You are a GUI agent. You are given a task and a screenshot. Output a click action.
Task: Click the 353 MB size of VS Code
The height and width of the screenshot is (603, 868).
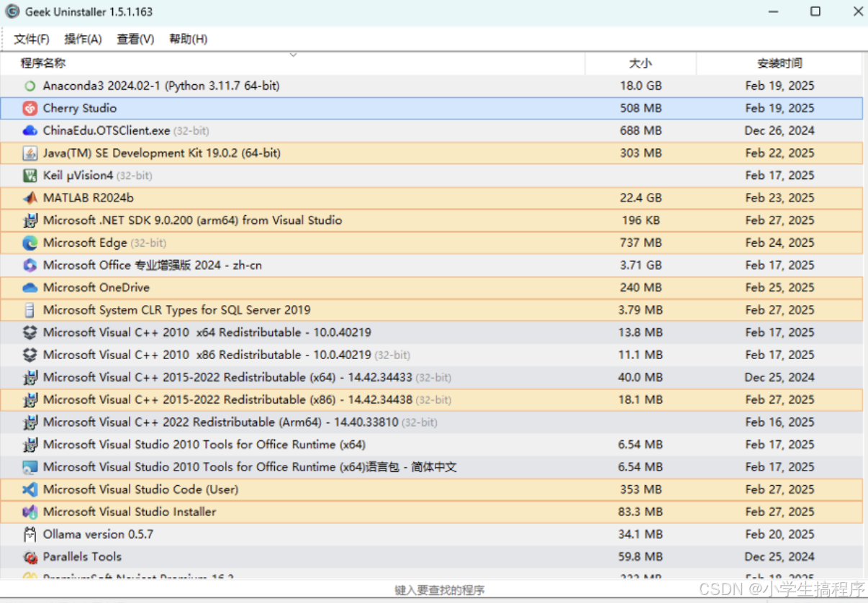[641, 489]
